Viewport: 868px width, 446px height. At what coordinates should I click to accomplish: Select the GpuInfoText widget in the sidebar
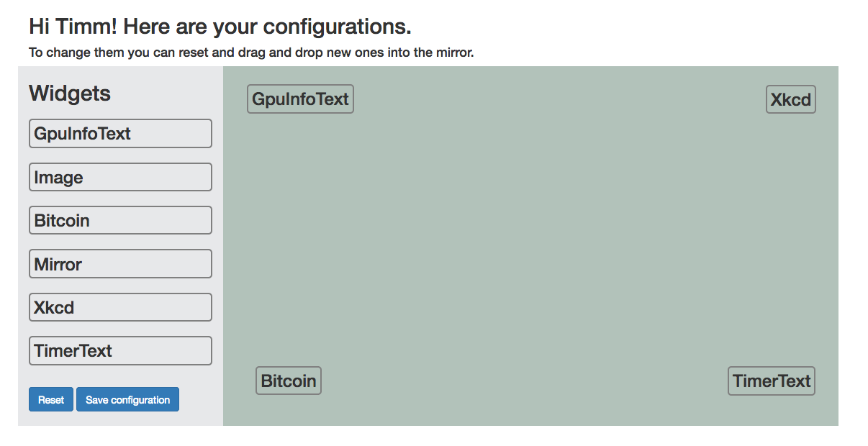(119, 133)
